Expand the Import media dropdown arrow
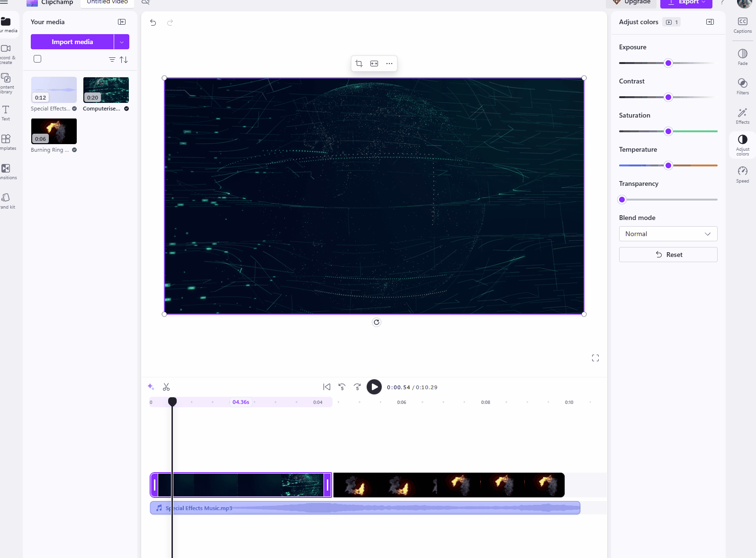This screenshot has width=756, height=558. point(122,42)
